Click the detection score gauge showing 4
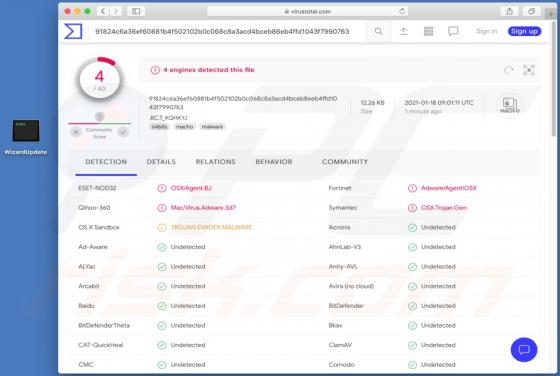The width and height of the screenshot is (560, 376). (100, 79)
